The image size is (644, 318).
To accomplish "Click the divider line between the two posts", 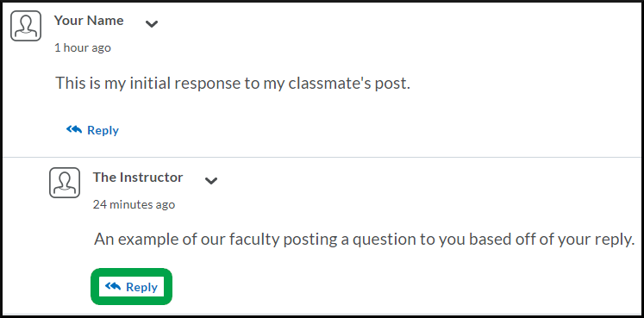I will pyautogui.click(x=322, y=157).
